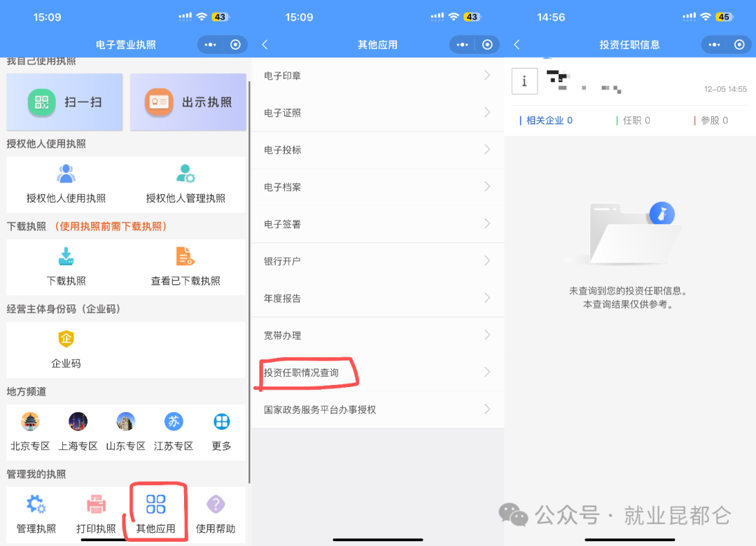The height and width of the screenshot is (546, 756).
Task: Click text 未查询到您的投资任职信息。
Action: [629, 290]
